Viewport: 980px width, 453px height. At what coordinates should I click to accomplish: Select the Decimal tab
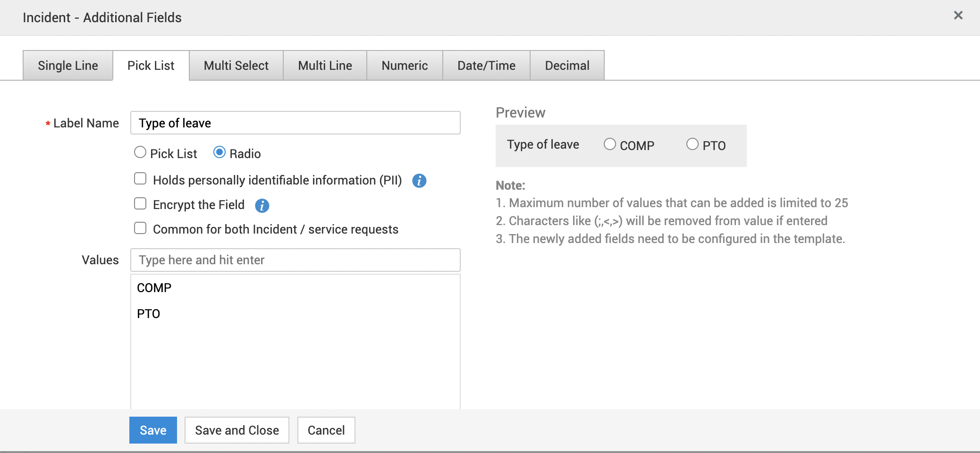click(567, 66)
